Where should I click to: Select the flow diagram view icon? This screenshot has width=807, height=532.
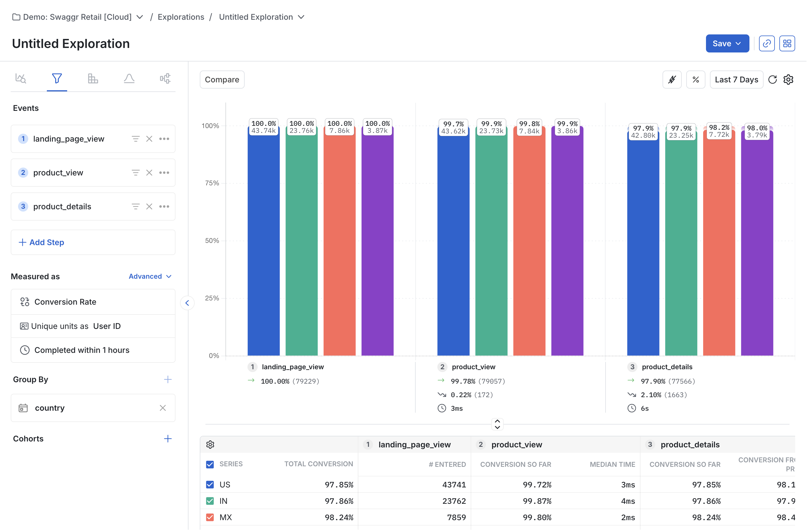(x=165, y=78)
